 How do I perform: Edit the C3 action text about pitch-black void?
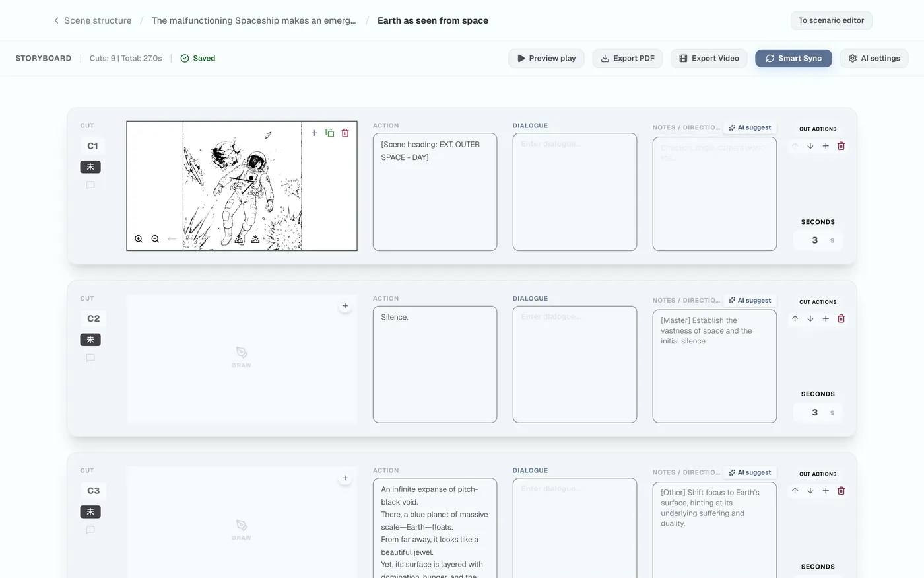(435, 528)
